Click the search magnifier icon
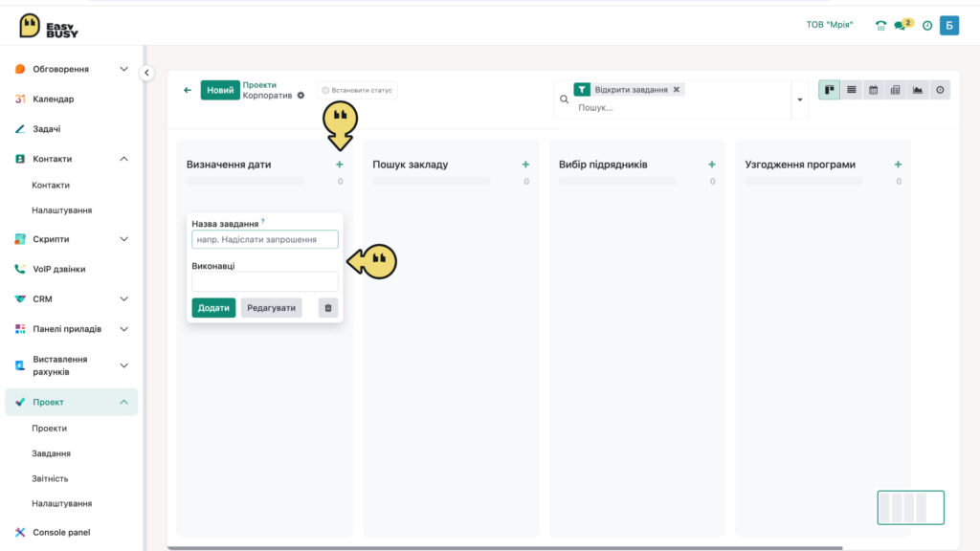980x551 pixels. (564, 99)
